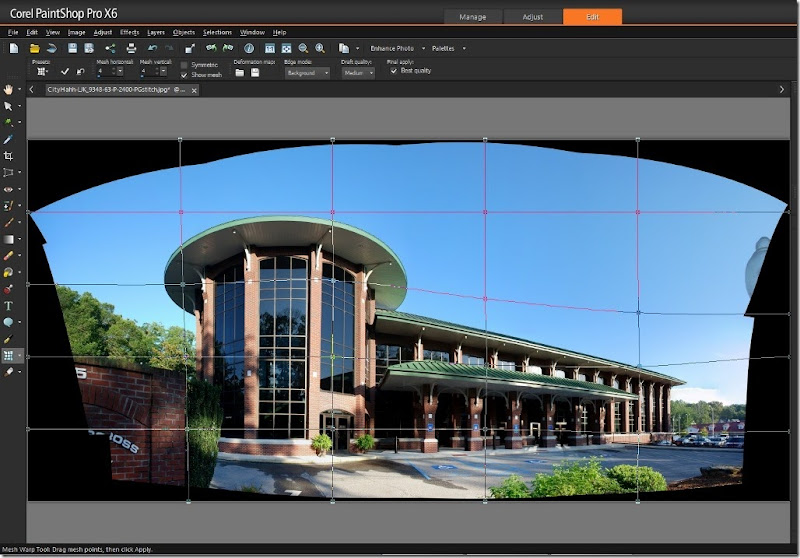Viewport: 800px width, 558px height.
Task: Enable the Symmetric checkbox
Action: [184, 65]
